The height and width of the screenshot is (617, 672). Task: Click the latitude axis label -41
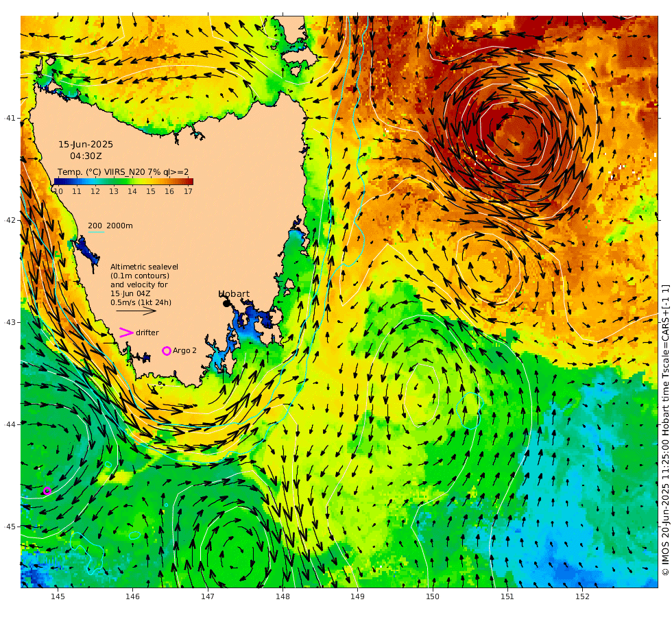pyautogui.click(x=9, y=118)
